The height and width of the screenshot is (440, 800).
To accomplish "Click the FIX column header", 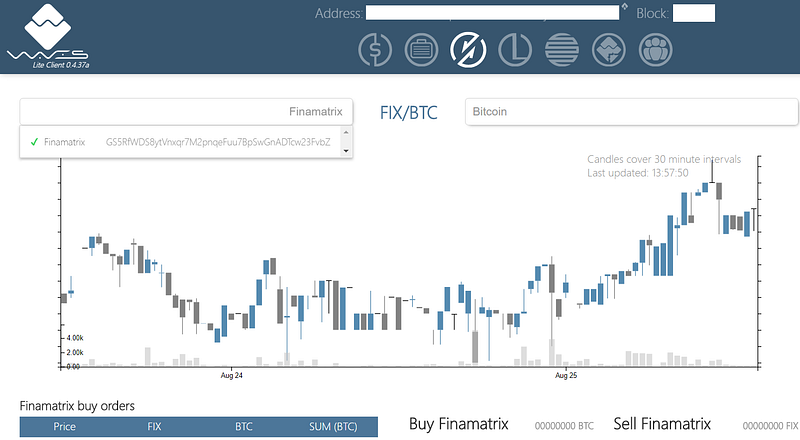I will (x=154, y=427).
